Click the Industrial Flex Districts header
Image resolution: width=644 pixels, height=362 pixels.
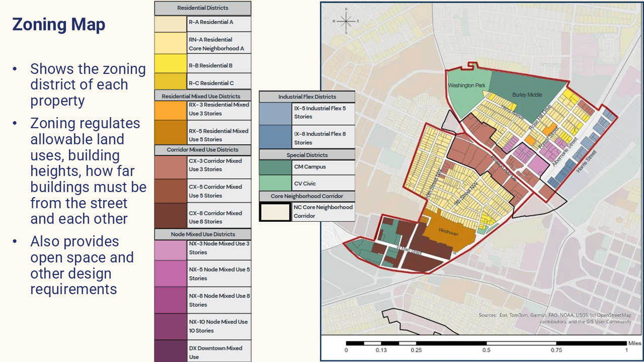(307, 97)
